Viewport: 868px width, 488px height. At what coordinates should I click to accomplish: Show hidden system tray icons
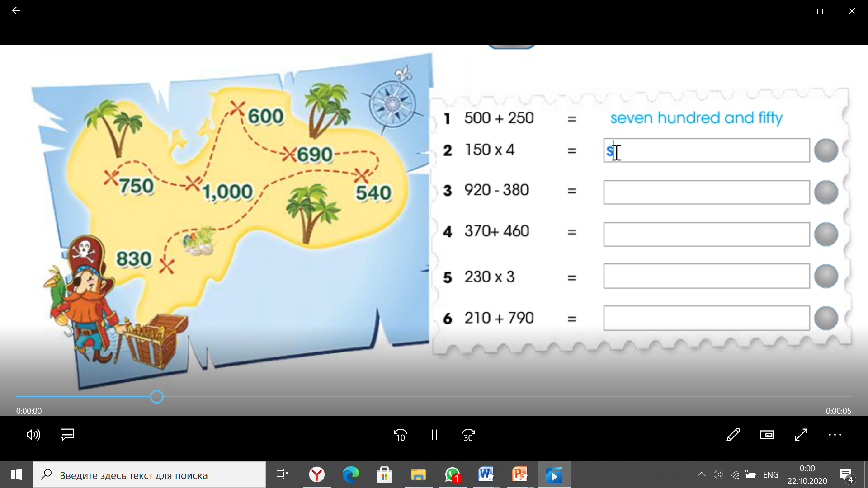pos(701,474)
